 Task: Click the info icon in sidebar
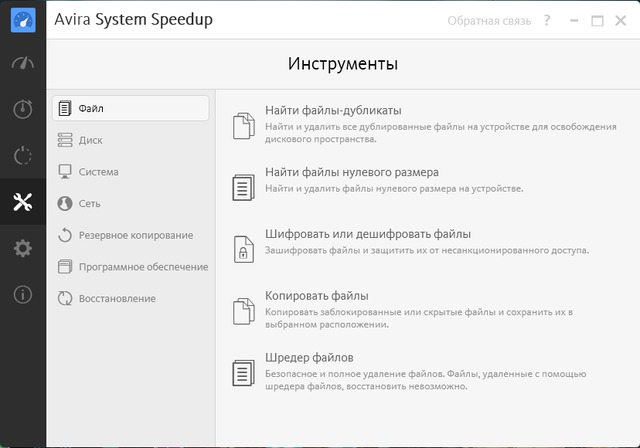22,294
